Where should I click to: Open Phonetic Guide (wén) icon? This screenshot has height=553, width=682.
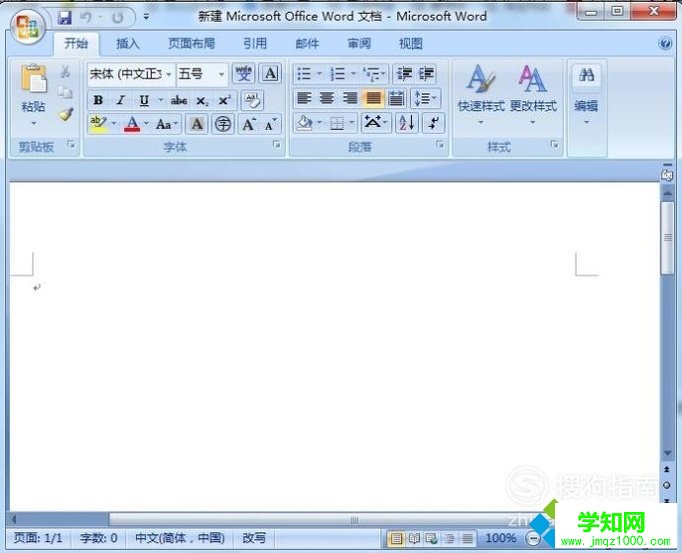point(244,74)
